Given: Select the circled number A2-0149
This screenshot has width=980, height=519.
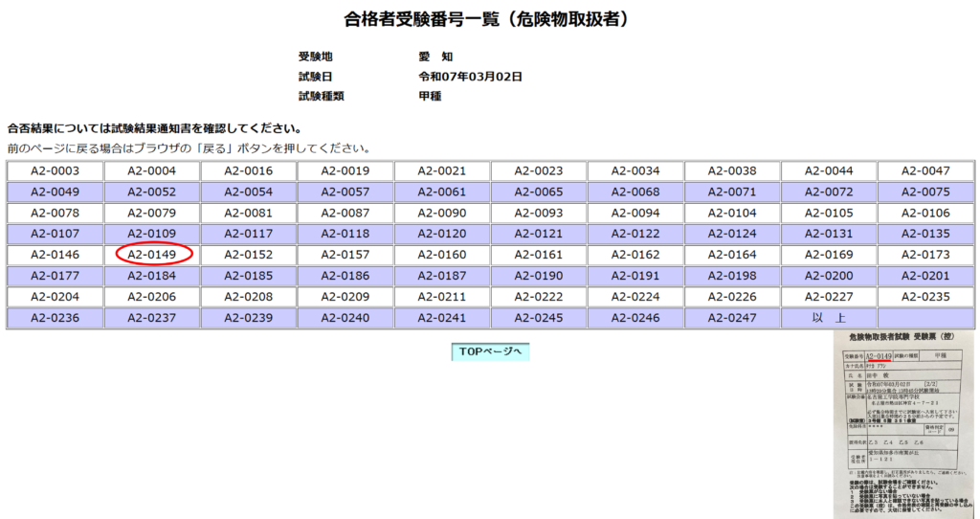Looking at the screenshot, I should [x=154, y=255].
